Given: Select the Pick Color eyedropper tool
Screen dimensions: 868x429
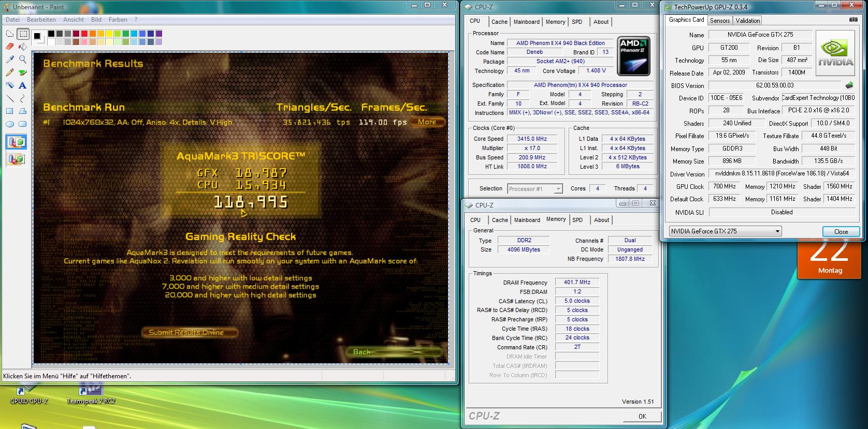Looking at the screenshot, I should (10, 60).
